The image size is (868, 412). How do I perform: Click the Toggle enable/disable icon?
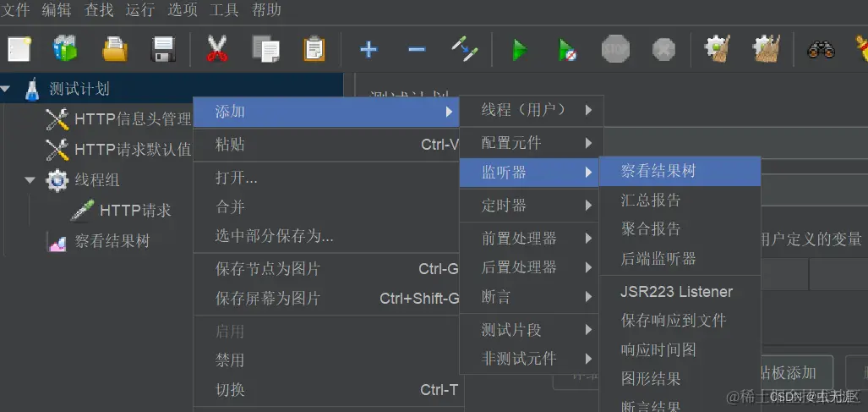(x=464, y=49)
